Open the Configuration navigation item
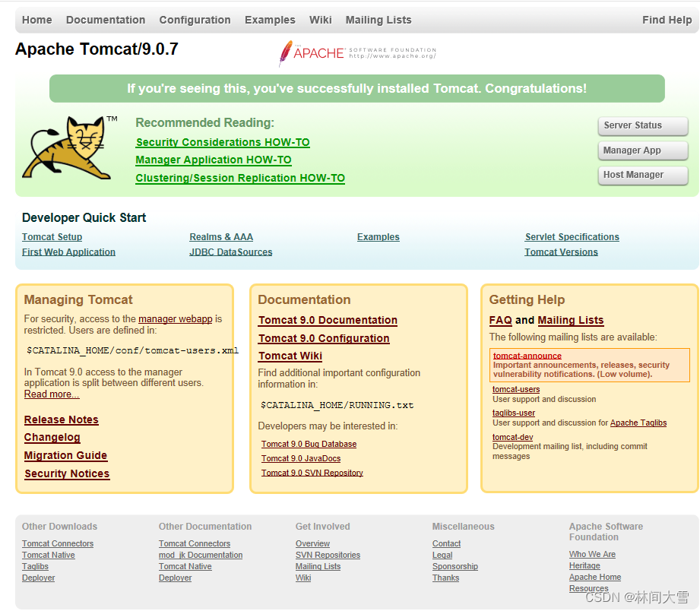 click(195, 20)
